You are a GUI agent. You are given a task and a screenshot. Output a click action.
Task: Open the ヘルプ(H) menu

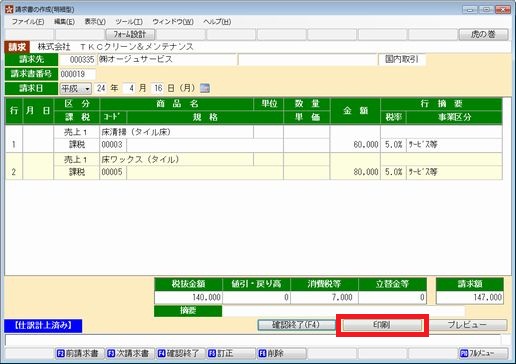point(217,22)
